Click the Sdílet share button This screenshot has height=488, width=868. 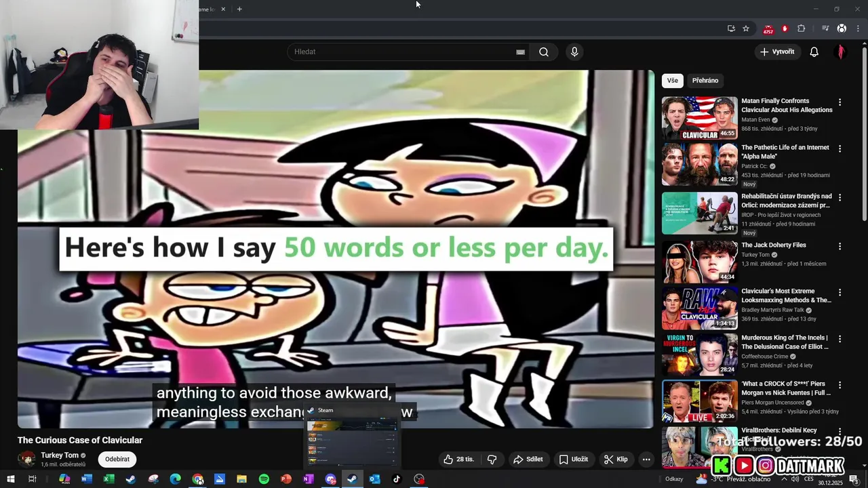528,460
